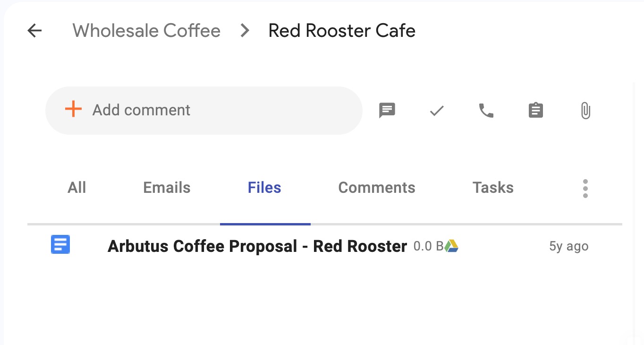The width and height of the screenshot is (644, 345).
Task: Log a call with phone icon
Action: point(486,111)
